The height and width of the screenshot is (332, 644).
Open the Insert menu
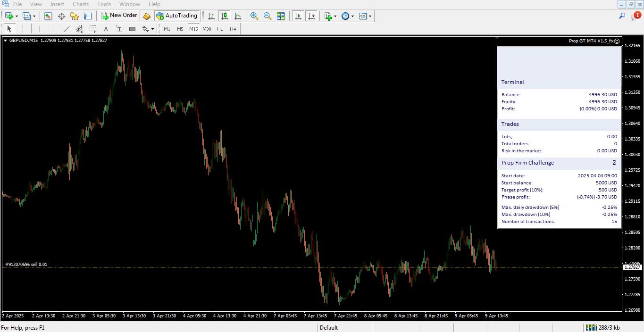pos(57,4)
